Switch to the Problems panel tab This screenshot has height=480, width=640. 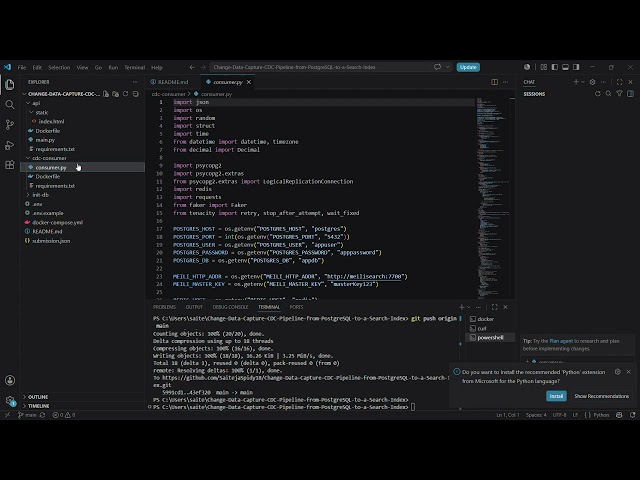[164, 307]
